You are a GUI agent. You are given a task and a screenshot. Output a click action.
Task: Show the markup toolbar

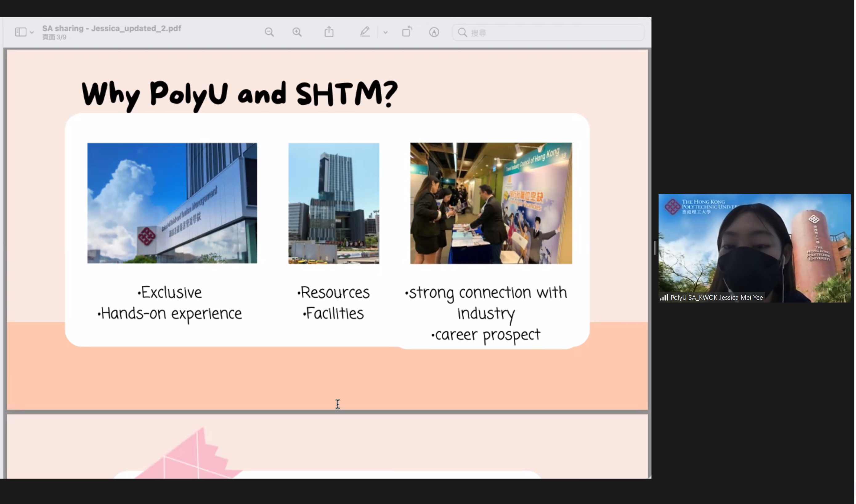(x=434, y=32)
